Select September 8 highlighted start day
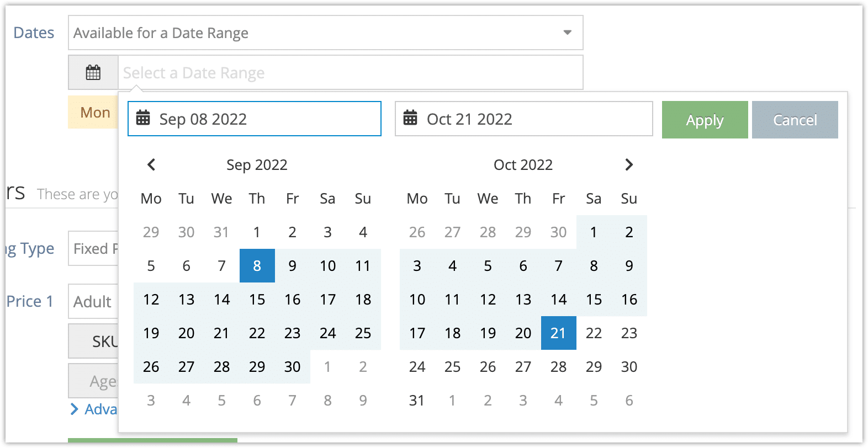868x448 pixels. pos(257,266)
